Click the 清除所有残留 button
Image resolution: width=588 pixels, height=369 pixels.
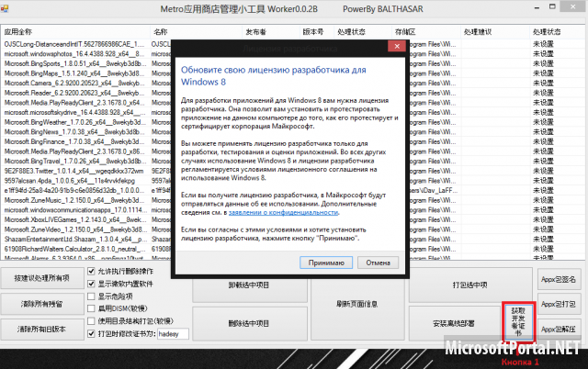pyautogui.click(x=42, y=304)
